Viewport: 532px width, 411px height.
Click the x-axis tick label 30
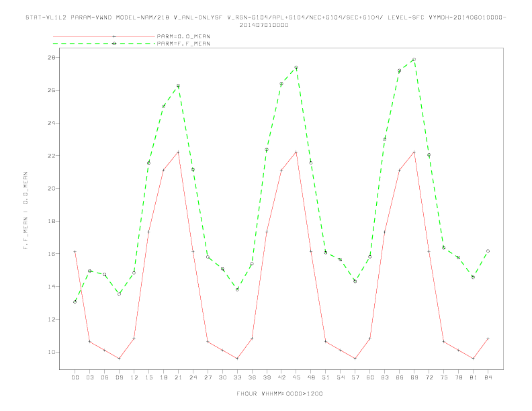222,377
